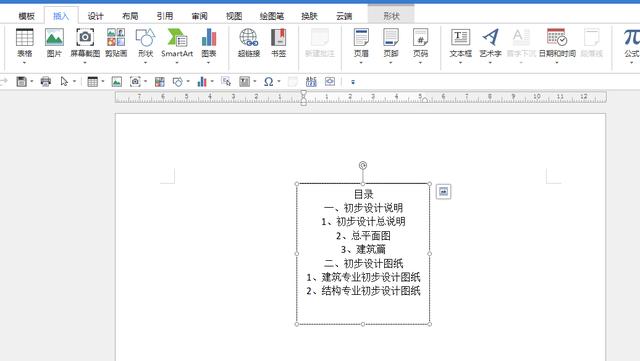Click the small table icon in quick toolbar
The width and height of the screenshot is (640, 361).
click(93, 82)
